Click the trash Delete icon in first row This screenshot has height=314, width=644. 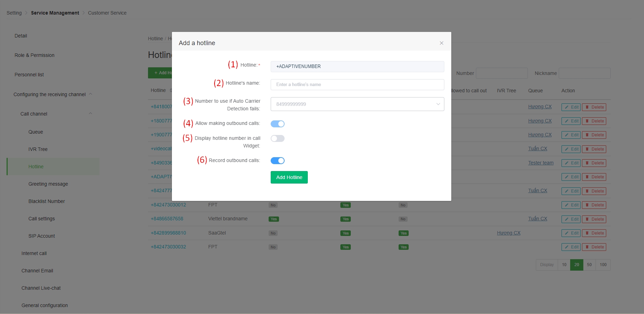pos(588,107)
